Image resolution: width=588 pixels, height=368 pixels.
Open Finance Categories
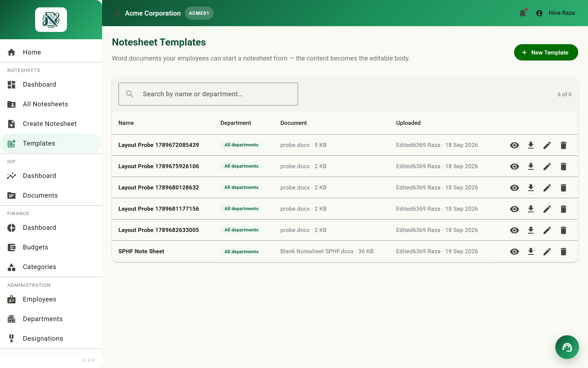click(x=51, y=267)
